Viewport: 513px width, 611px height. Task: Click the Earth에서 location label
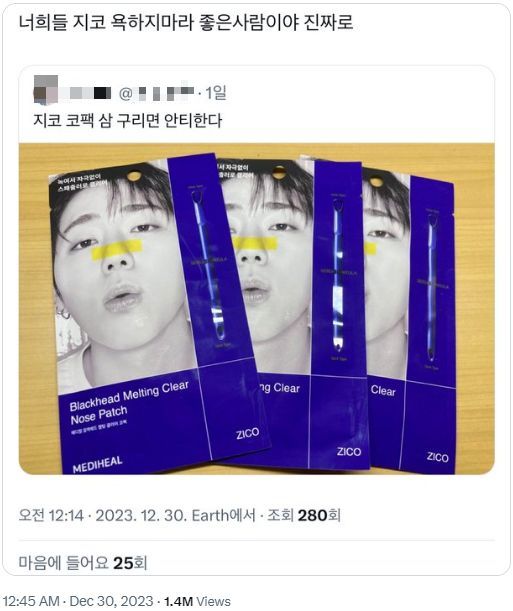point(223,516)
